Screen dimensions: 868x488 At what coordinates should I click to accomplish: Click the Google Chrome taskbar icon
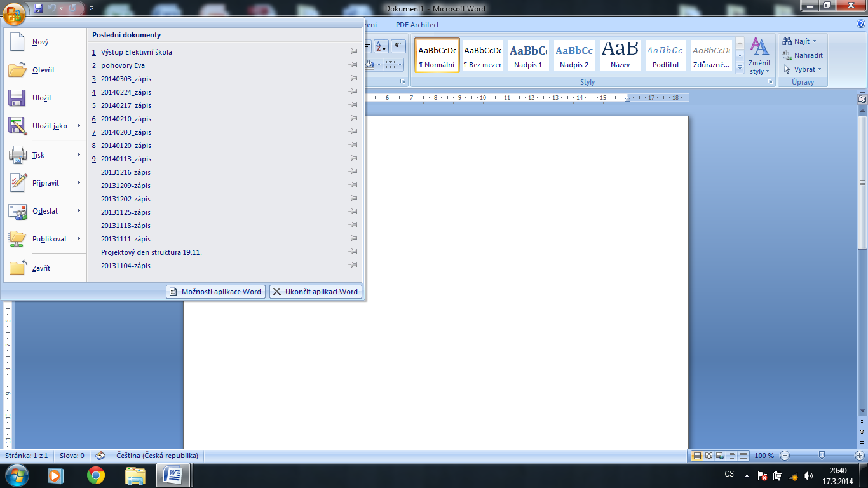[x=96, y=475]
